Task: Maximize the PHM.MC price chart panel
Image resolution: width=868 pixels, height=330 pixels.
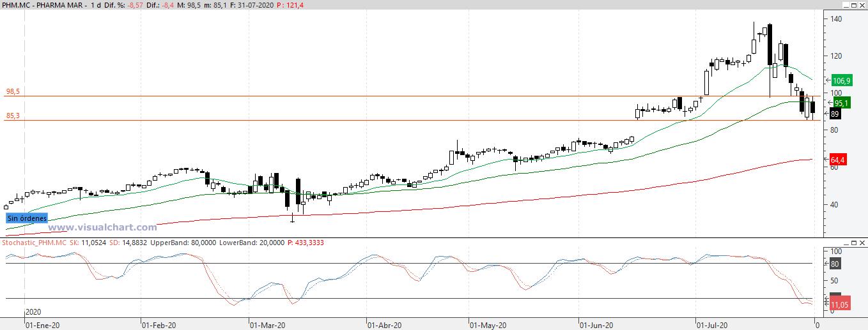Action: coord(855,5)
